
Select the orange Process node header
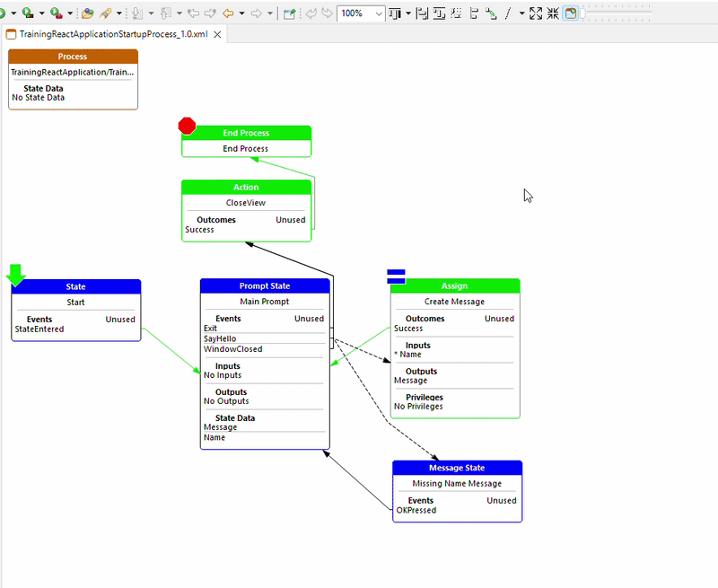tap(73, 57)
